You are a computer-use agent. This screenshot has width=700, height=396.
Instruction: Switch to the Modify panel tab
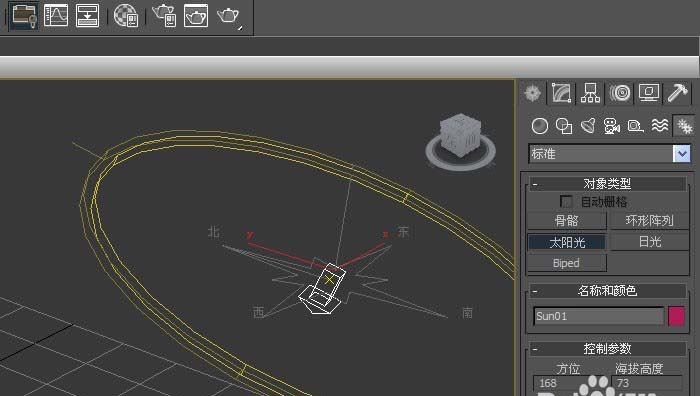tap(562, 93)
